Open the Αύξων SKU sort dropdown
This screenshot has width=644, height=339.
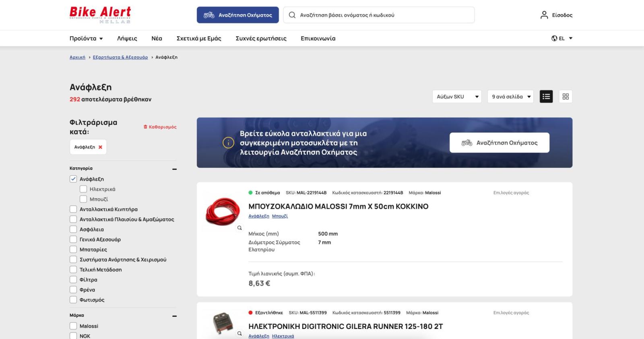click(x=457, y=97)
